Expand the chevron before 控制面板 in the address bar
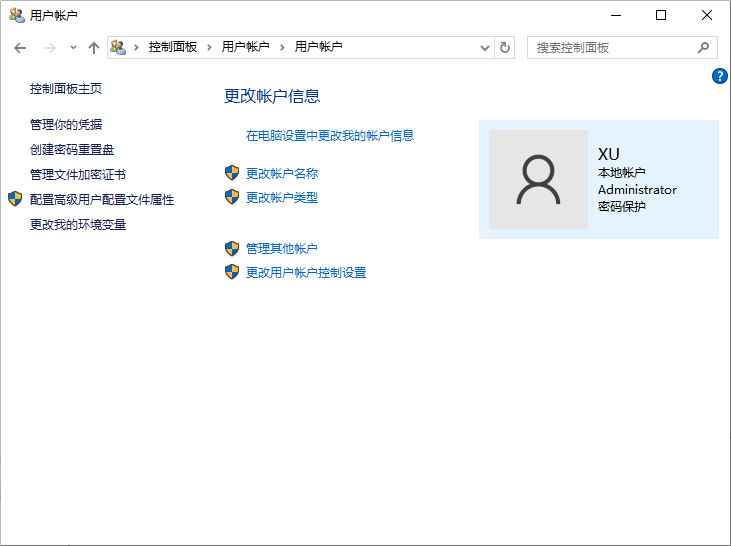The width and height of the screenshot is (731, 546). pos(137,47)
